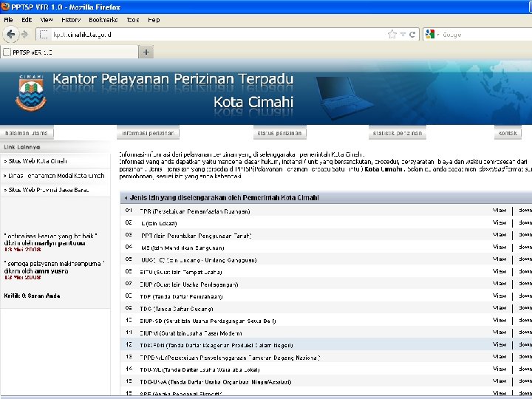The width and height of the screenshot is (532, 399).
Task: View row 10 SIUP-SB entry
Action: (x=499, y=320)
